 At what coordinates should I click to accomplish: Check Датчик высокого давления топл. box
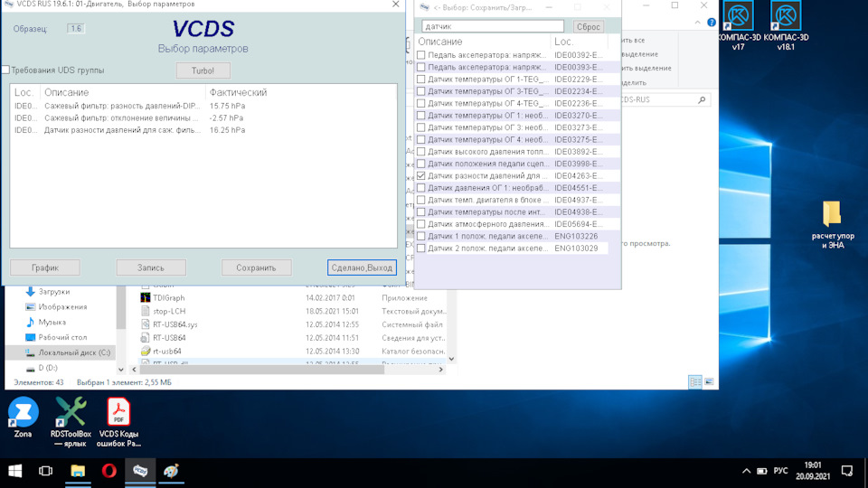pyautogui.click(x=421, y=152)
